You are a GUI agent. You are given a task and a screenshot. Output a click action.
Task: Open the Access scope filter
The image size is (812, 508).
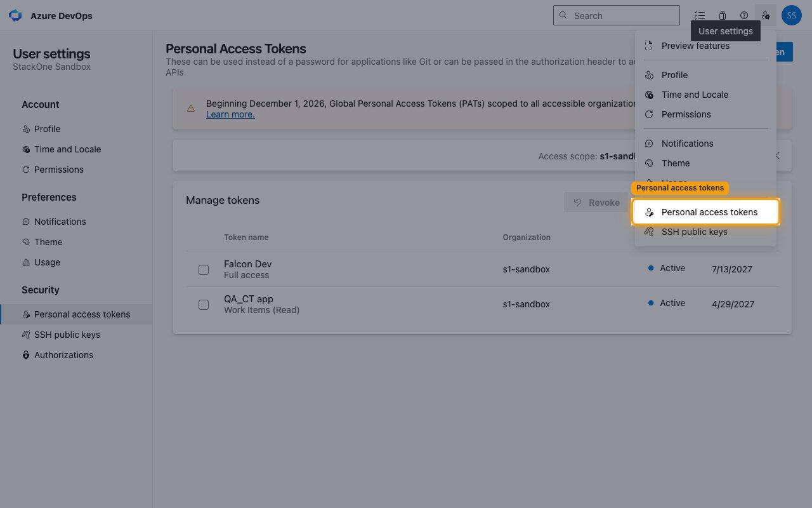(x=586, y=156)
